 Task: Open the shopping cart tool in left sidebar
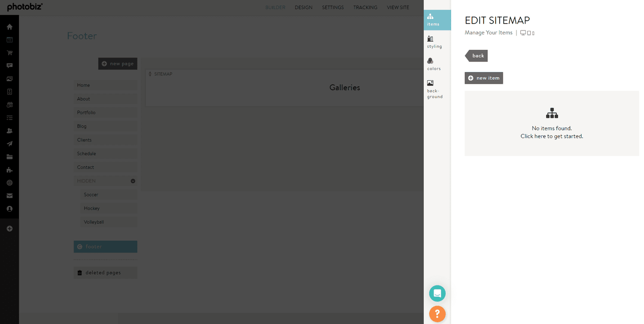(x=9, y=52)
